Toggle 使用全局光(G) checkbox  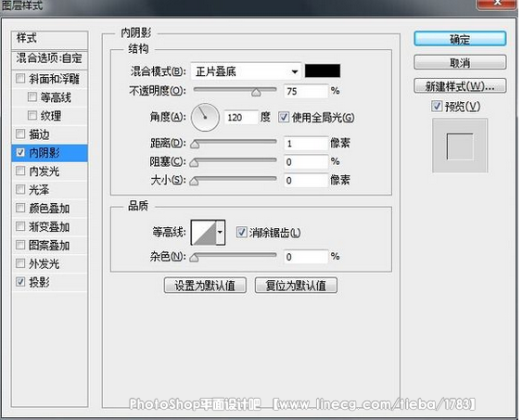tap(284, 117)
